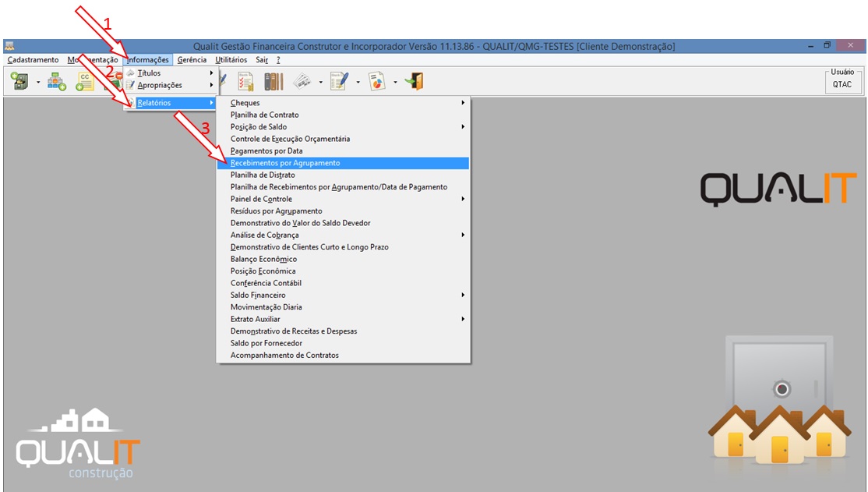This screenshot has width=868, height=492.
Task: Select Recebimentos por Agrupamento
Action: [343, 163]
